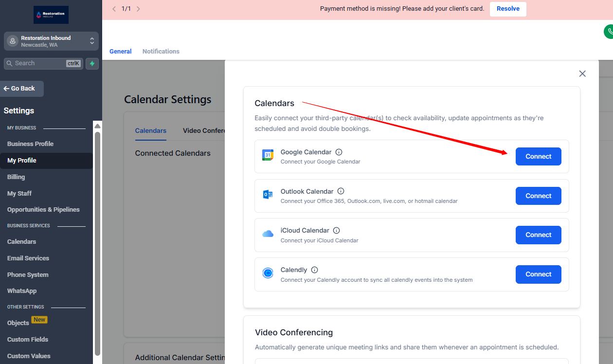Click the Go Back button
The height and width of the screenshot is (364, 613).
point(22,89)
